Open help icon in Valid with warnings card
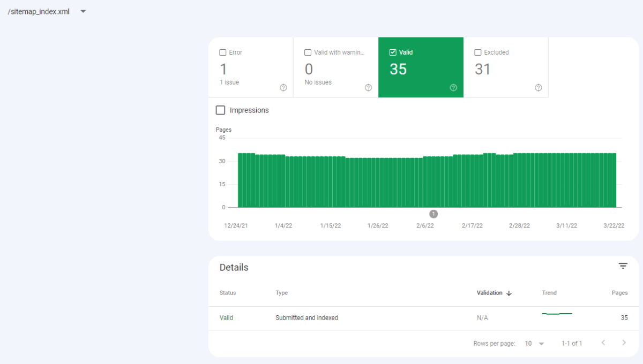Screen dimensions: 643x364 point(368,88)
